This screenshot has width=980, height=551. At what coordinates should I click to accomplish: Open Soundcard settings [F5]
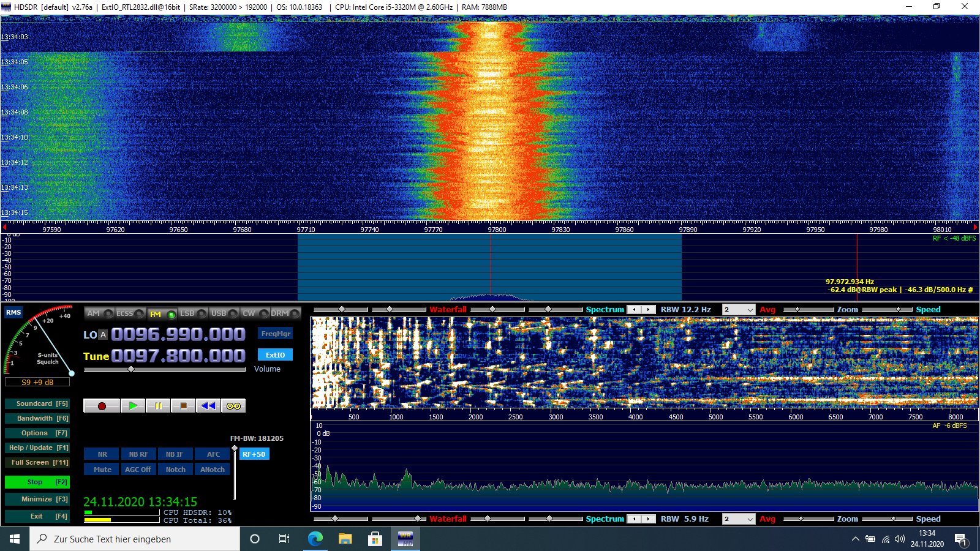[37, 404]
